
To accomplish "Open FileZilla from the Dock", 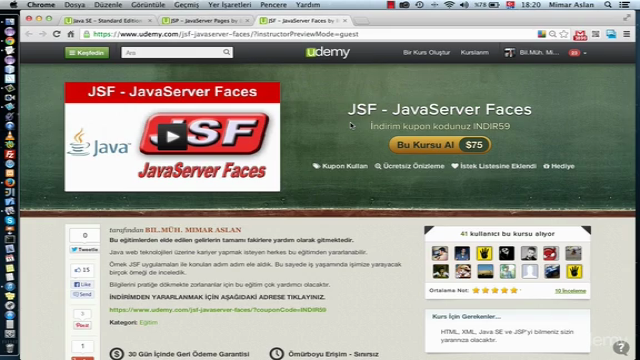I will (10, 154).
